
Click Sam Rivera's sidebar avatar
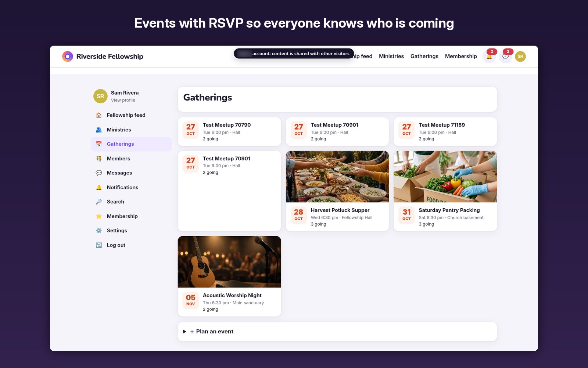pos(100,96)
